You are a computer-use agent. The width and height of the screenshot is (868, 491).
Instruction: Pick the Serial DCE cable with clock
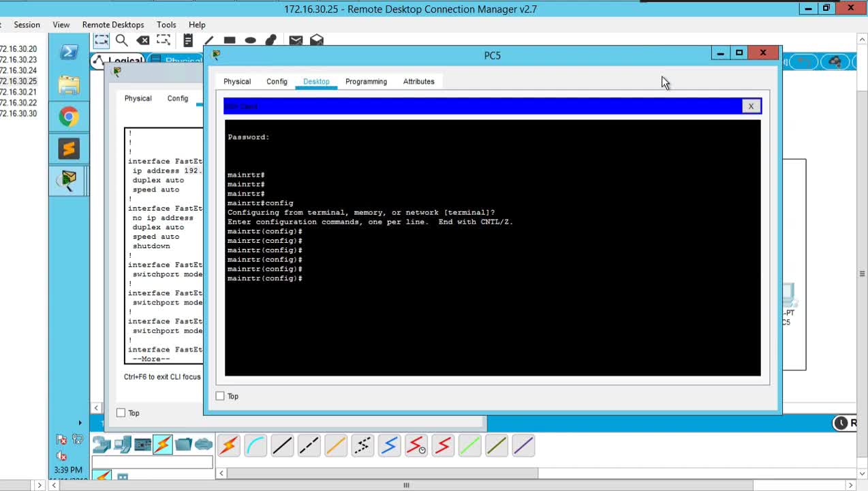click(x=416, y=446)
